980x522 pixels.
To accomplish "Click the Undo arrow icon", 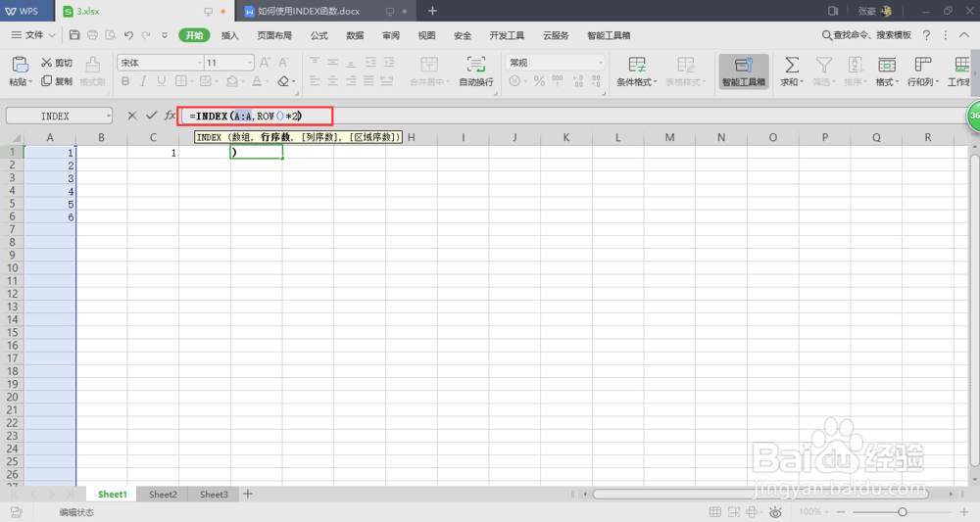I will click(128, 35).
